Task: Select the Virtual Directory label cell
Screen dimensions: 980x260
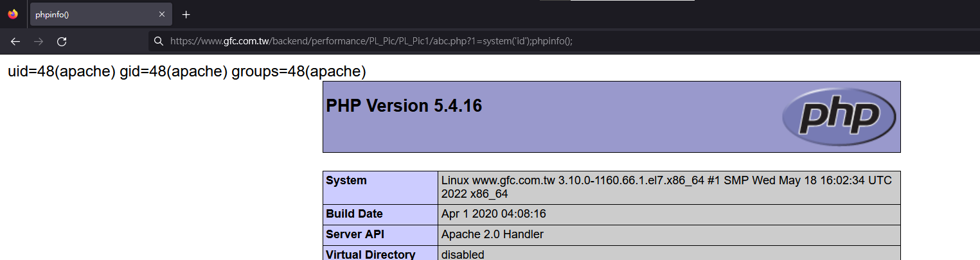Action: click(380, 254)
